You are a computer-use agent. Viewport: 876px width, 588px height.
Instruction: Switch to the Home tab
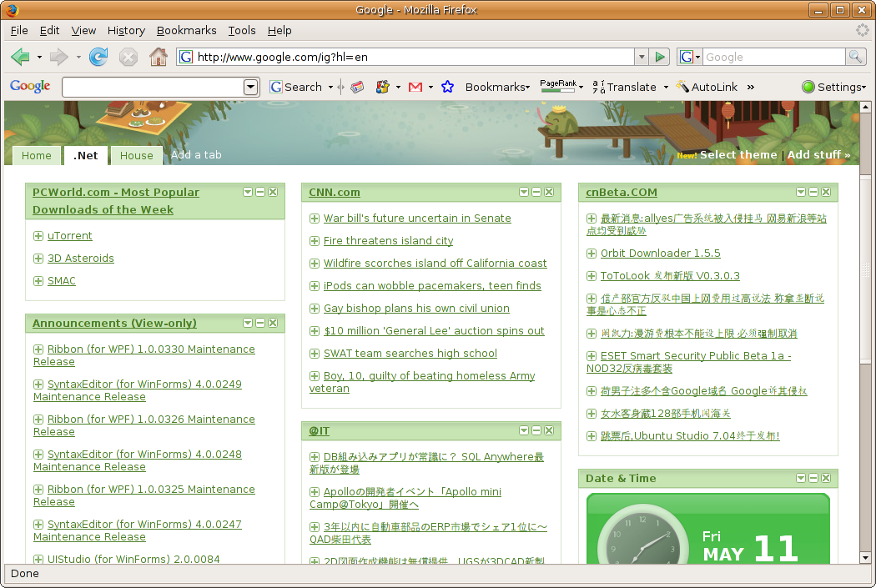tap(37, 155)
